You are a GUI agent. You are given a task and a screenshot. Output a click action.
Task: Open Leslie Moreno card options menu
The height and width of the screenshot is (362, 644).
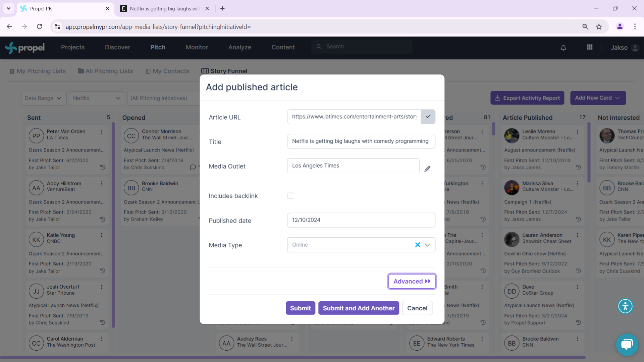pos(578,132)
